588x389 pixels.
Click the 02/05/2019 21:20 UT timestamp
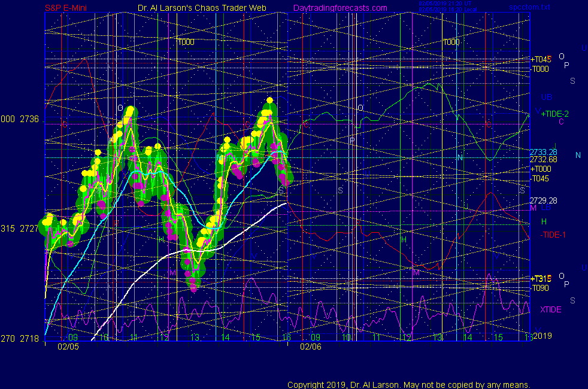pos(445,4)
